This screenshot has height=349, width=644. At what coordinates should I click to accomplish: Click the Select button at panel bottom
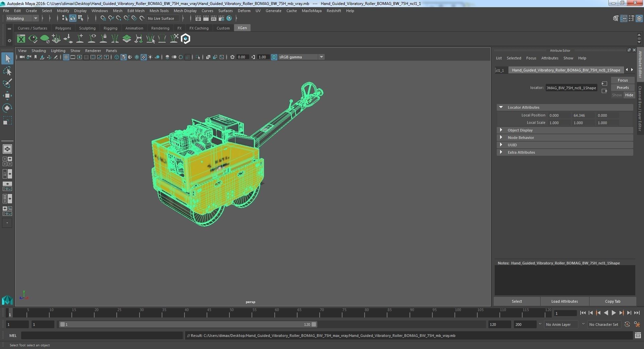point(517,301)
